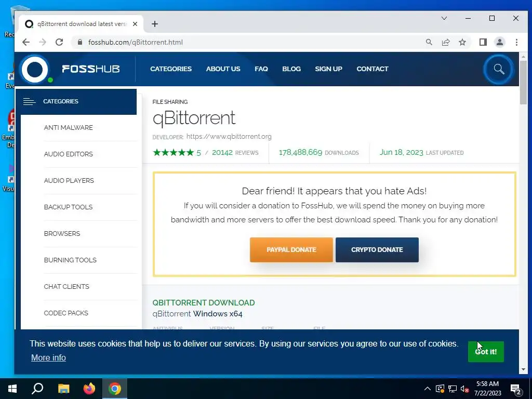Click the PAYPAL DONATE button

click(291, 250)
